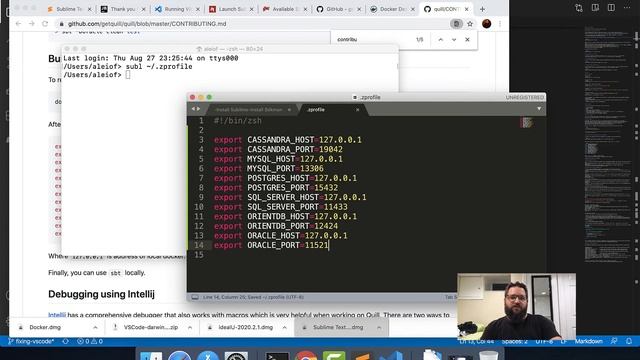Bookmark this page with star icon

coord(470,24)
